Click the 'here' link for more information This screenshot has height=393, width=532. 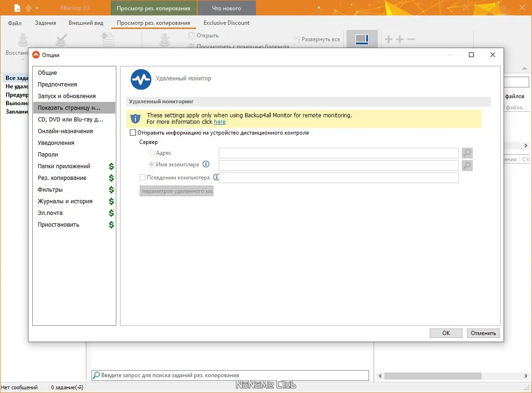[220, 122]
